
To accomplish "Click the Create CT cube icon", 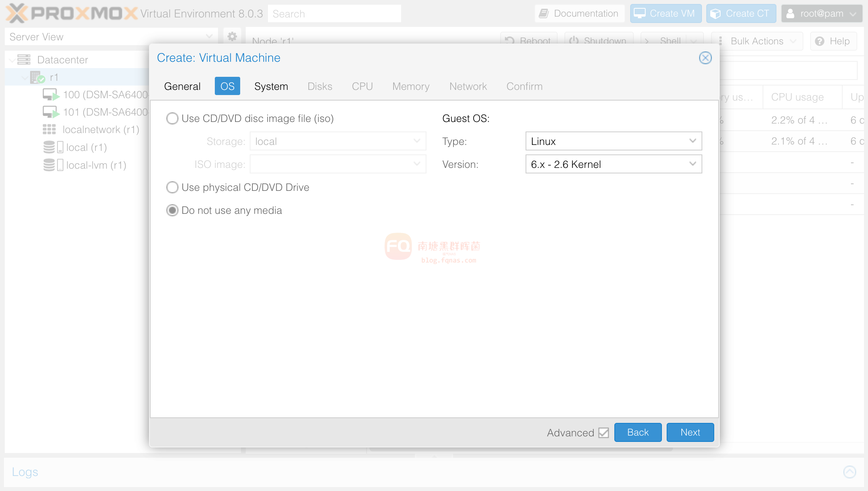I will click(x=715, y=13).
